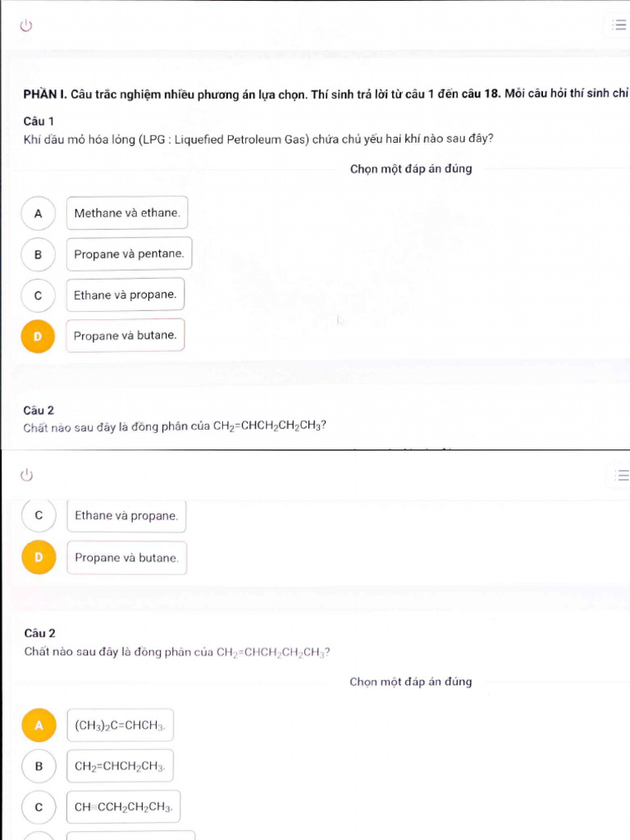Select circle B beside Propane và pentane

[38, 254]
